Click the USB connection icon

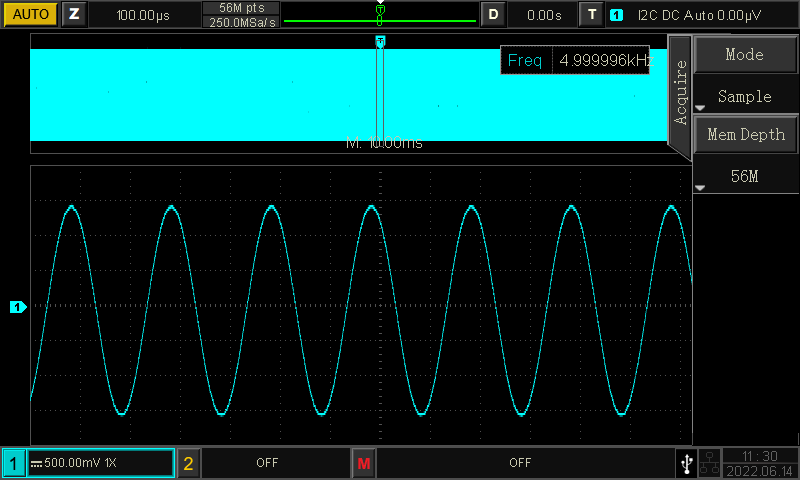[686, 463]
